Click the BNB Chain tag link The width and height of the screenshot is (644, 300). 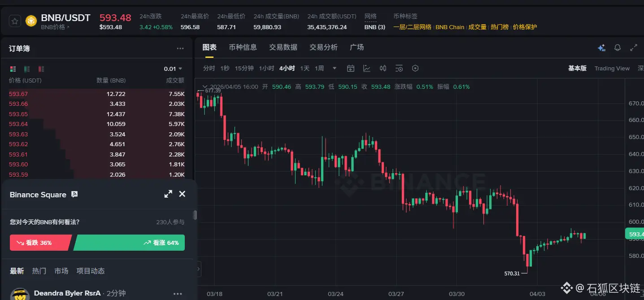click(x=450, y=27)
